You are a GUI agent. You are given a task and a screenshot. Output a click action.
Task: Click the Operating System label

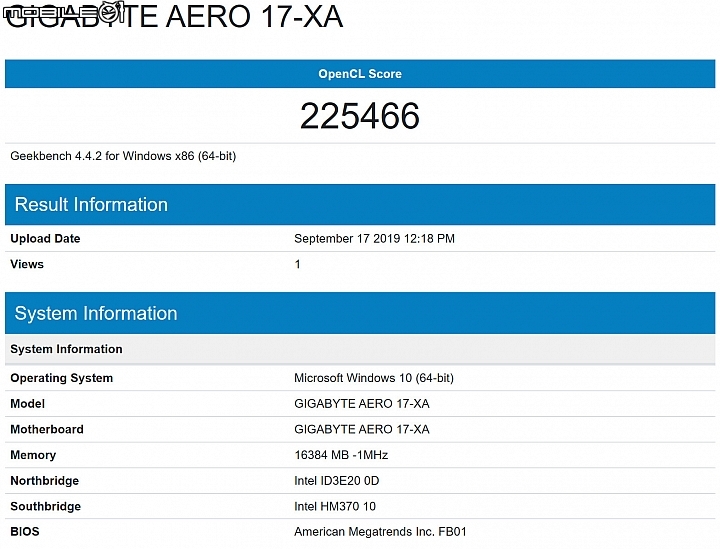click(x=61, y=378)
